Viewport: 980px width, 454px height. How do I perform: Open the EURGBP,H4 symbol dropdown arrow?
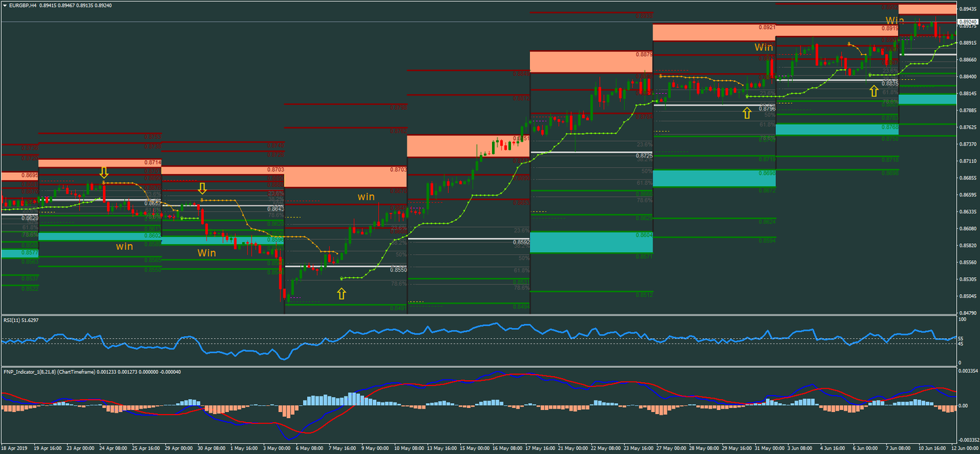point(5,5)
